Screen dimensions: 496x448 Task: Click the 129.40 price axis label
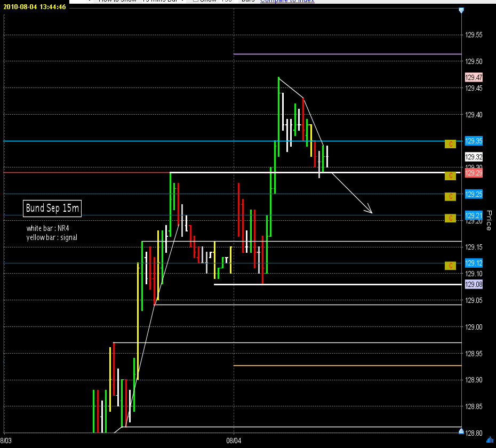(474, 115)
